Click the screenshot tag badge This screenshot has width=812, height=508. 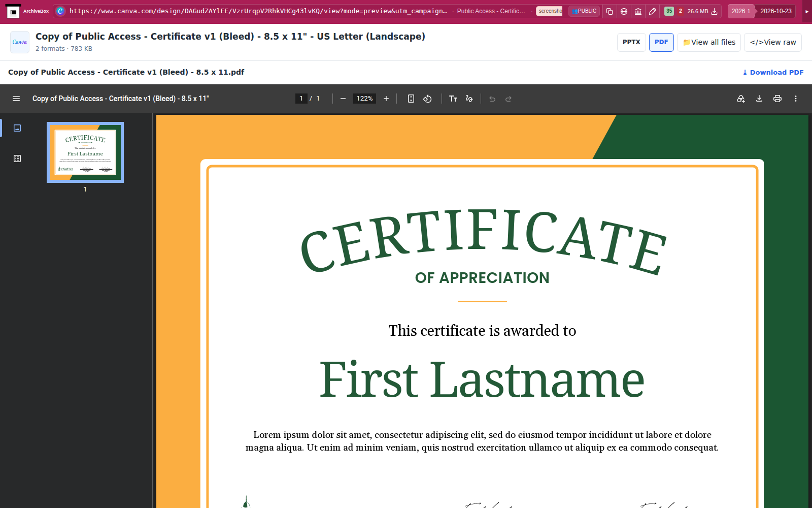[550, 11]
